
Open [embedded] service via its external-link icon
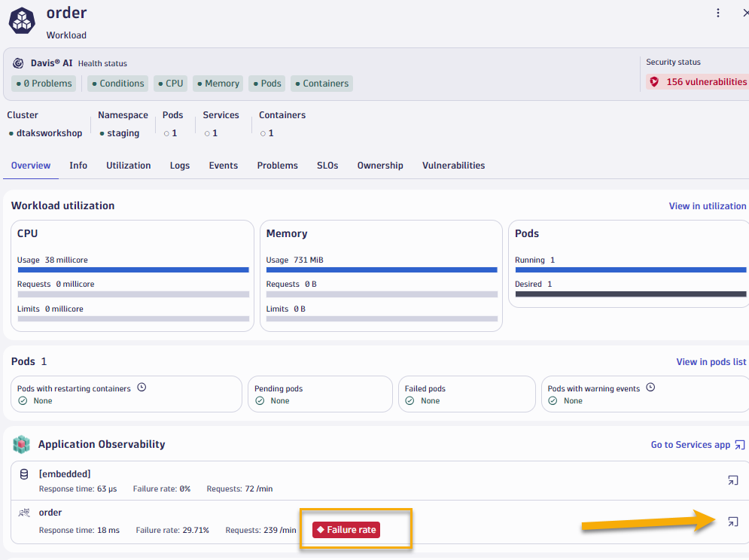pyautogui.click(x=732, y=480)
